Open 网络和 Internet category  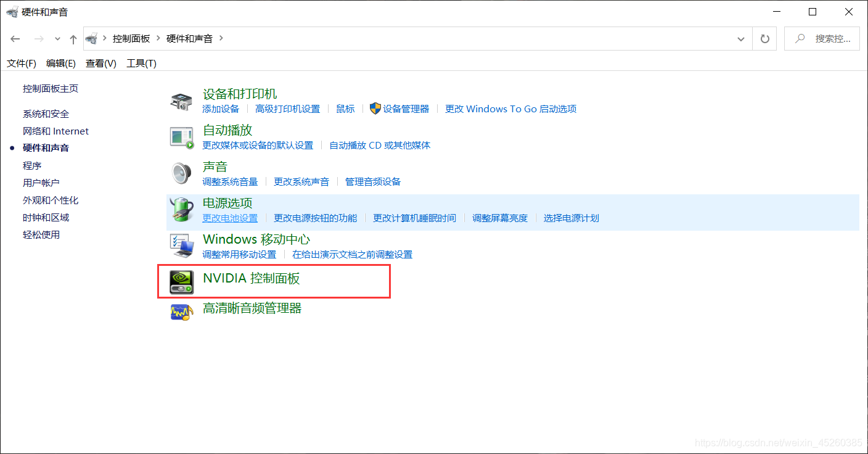click(x=56, y=131)
